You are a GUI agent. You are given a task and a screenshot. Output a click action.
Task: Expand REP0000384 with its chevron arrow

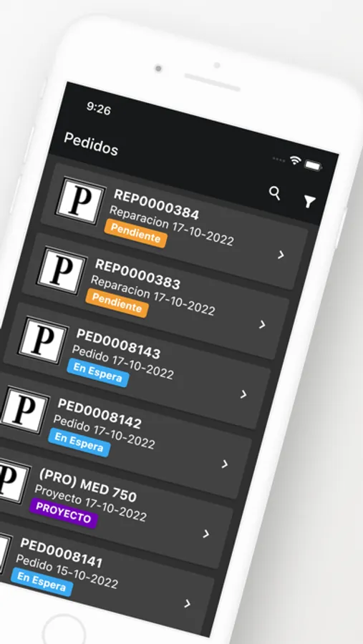point(281,255)
